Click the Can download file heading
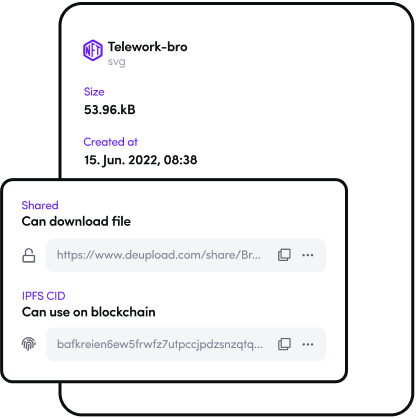This screenshot has height=419, width=416. pos(76,221)
